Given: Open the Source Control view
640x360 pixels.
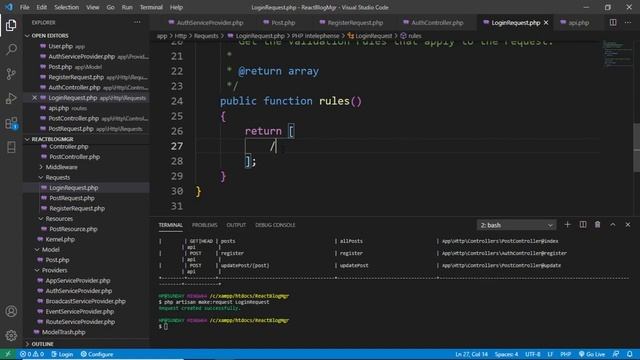Looking at the screenshot, I should point(11,74).
